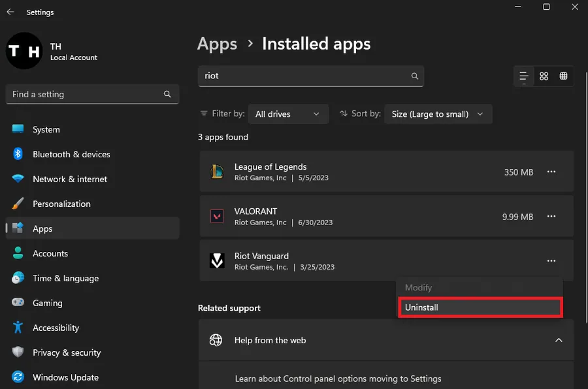The width and height of the screenshot is (588, 389).
Task: Collapse the Help from the web section
Action: coord(559,340)
